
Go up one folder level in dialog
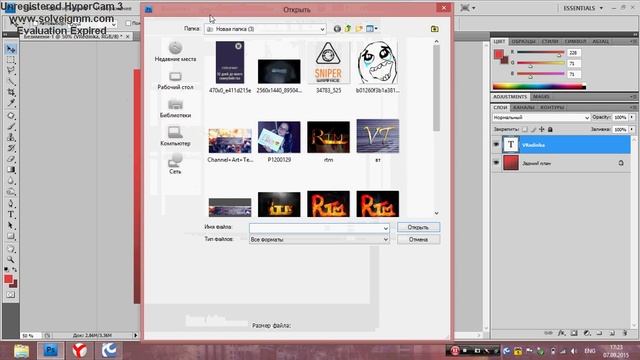[348, 29]
